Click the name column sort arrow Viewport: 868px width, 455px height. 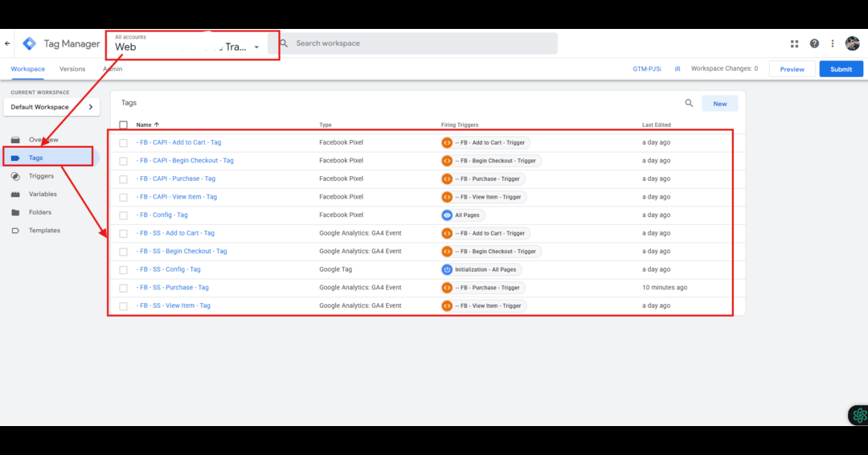coord(157,125)
